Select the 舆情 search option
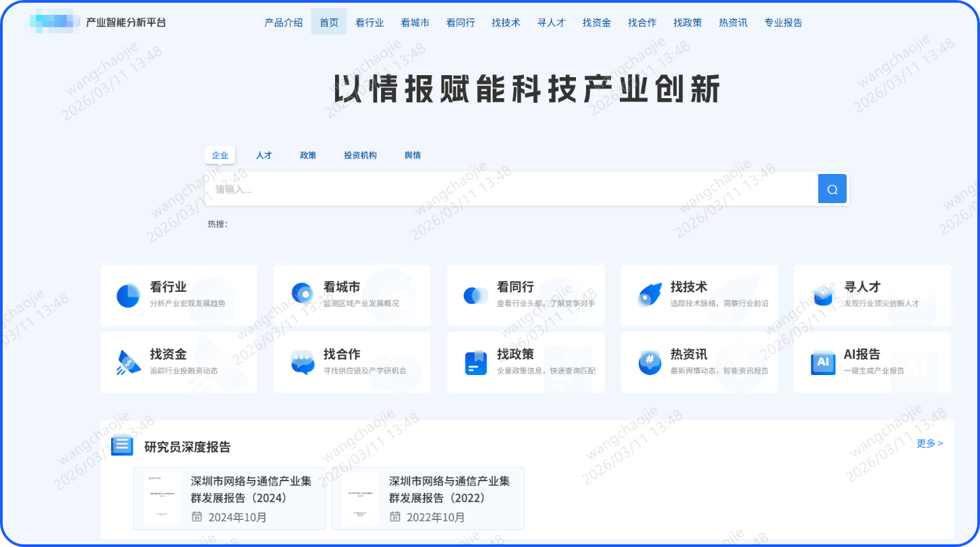Screen dimensions: 980x547 (x=412, y=155)
